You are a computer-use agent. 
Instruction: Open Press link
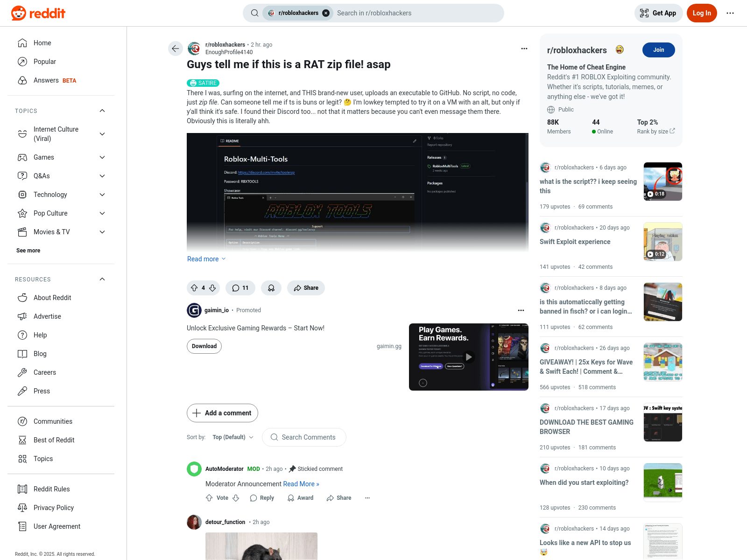tap(61, 391)
